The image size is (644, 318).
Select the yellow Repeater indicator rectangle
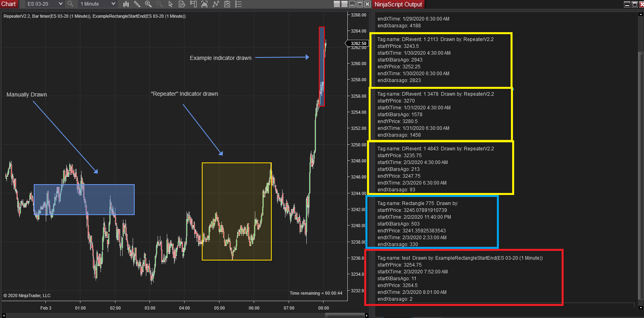click(x=237, y=211)
